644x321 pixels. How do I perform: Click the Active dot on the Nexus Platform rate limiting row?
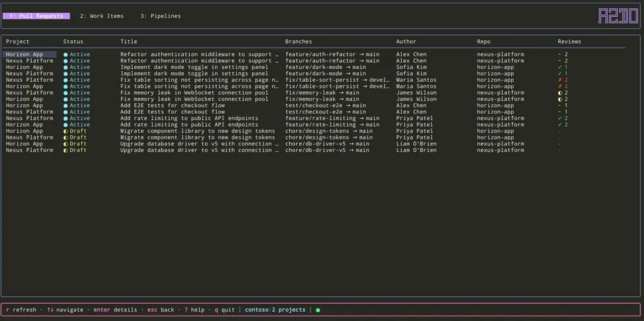click(66, 118)
